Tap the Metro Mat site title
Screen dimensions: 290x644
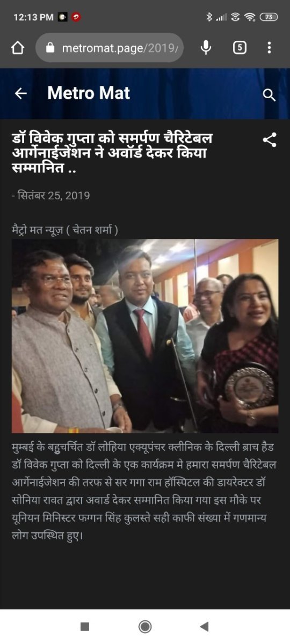click(89, 93)
